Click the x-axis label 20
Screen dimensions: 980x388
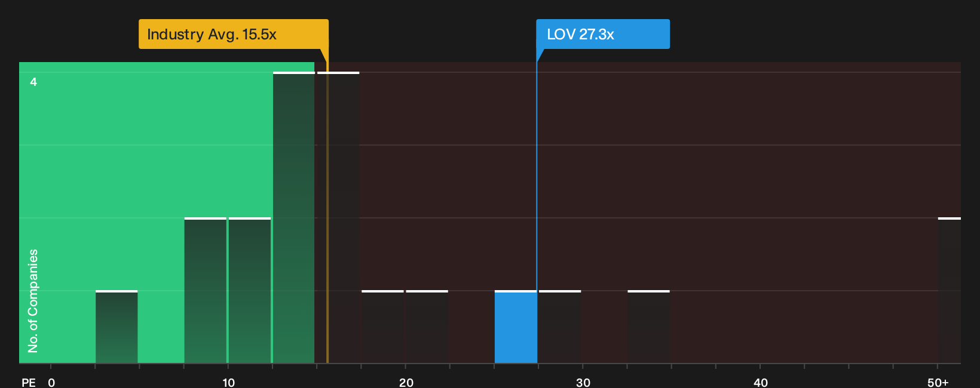tap(406, 382)
